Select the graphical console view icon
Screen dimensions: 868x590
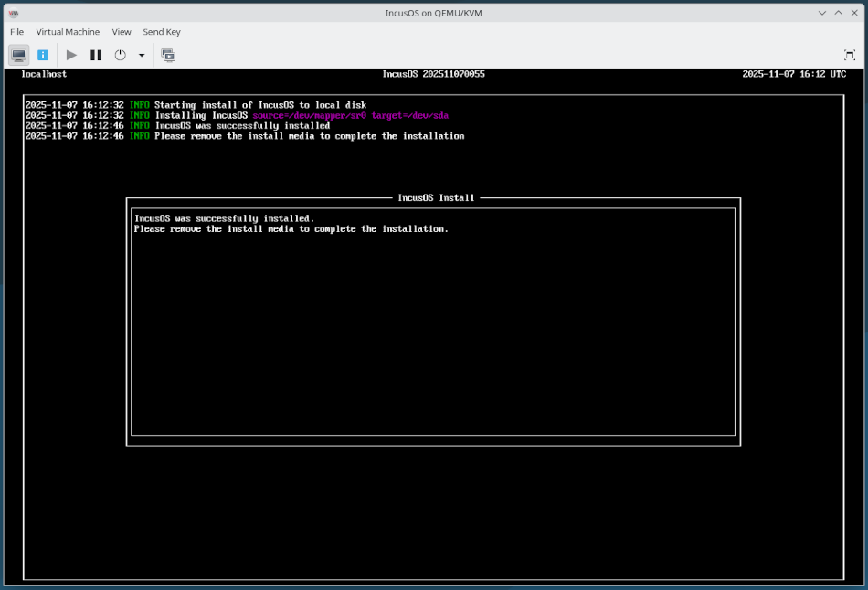(18, 55)
